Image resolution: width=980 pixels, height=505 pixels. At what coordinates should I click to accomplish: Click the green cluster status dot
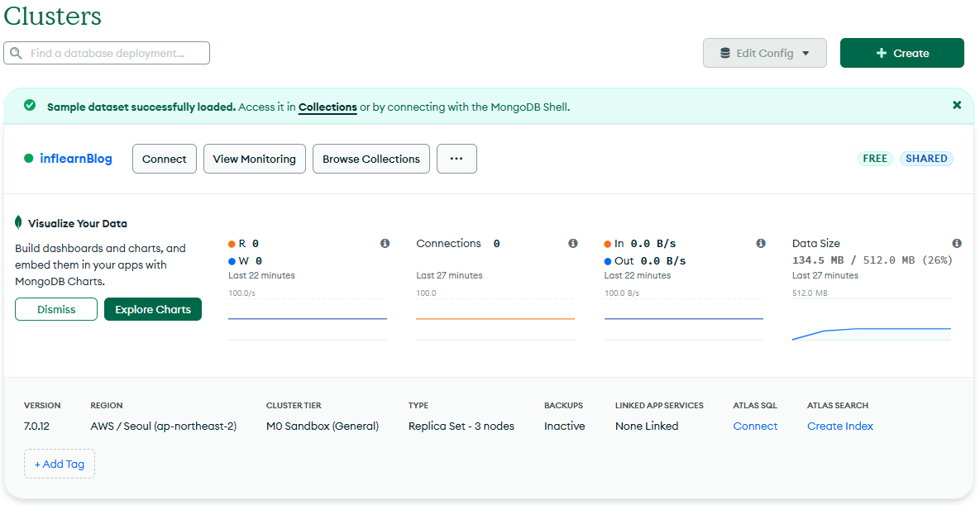(28, 158)
